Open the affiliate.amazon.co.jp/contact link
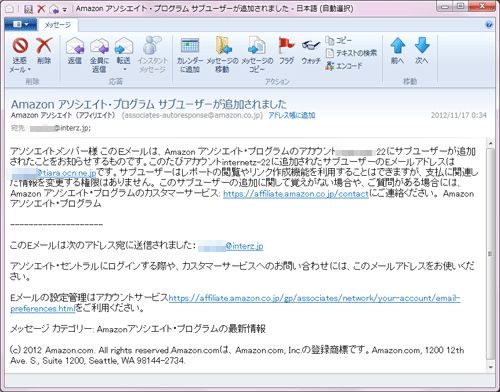This screenshot has height=392, width=500. [x=296, y=194]
